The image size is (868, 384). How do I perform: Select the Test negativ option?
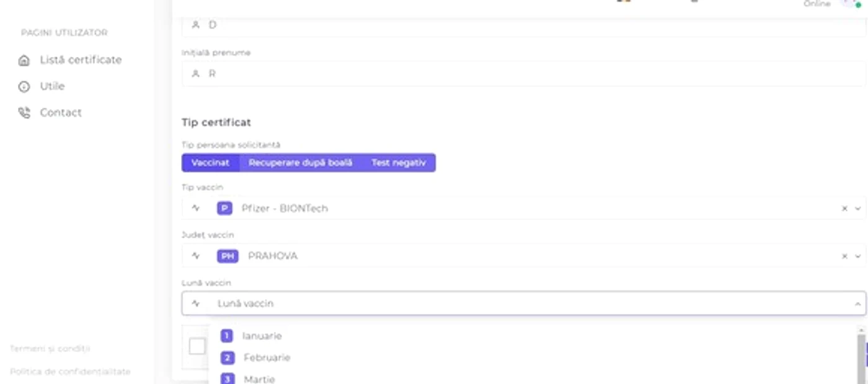point(399,163)
